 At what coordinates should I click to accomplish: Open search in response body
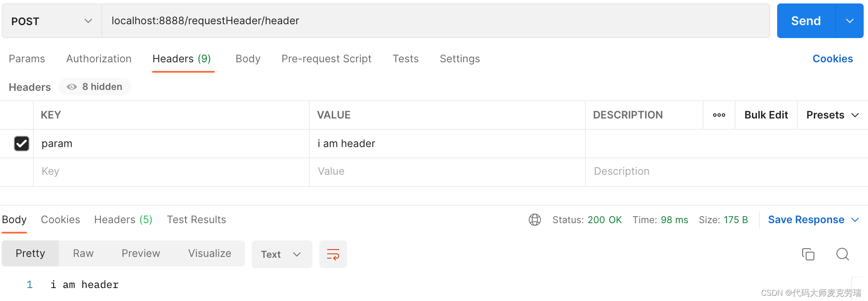pyautogui.click(x=842, y=254)
